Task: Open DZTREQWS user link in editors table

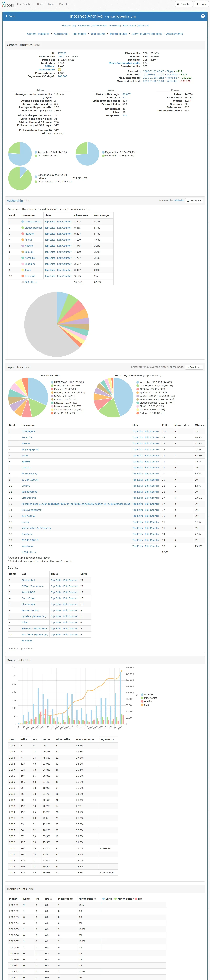Action: (28, 431)
